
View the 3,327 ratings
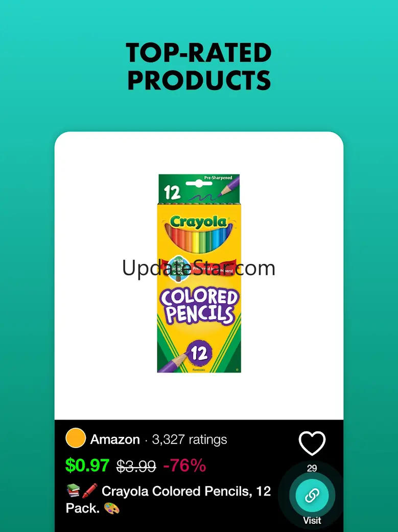(x=189, y=439)
